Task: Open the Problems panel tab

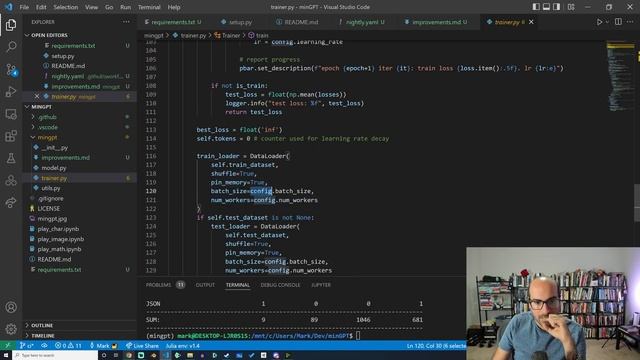Action: (x=165, y=285)
